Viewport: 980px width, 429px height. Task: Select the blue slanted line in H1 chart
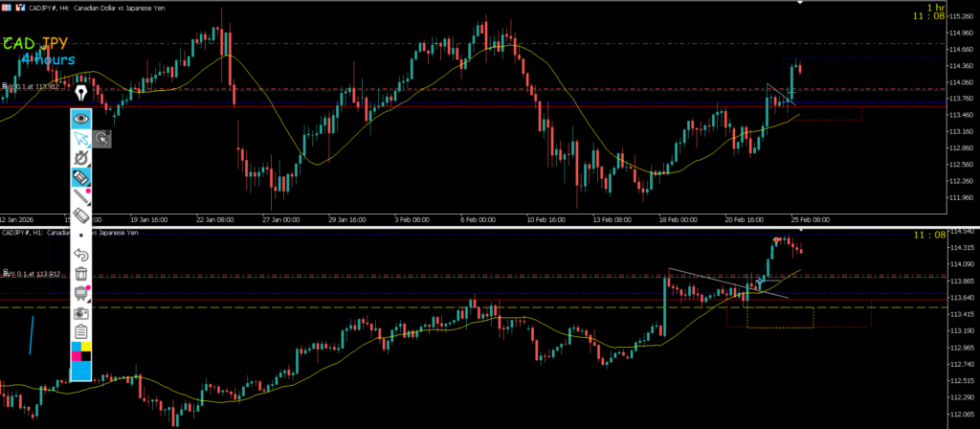pos(30,335)
